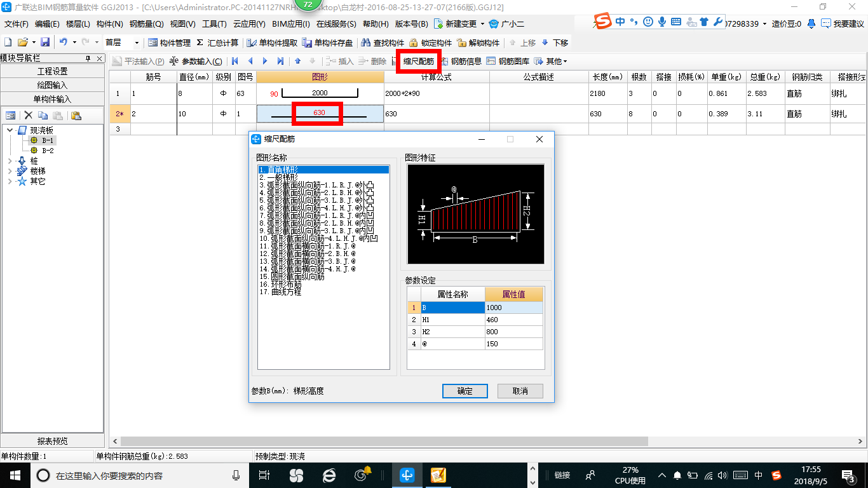This screenshot has width=868, height=488.
Task: Open the 钢筋量(Q) menu
Action: (147, 24)
